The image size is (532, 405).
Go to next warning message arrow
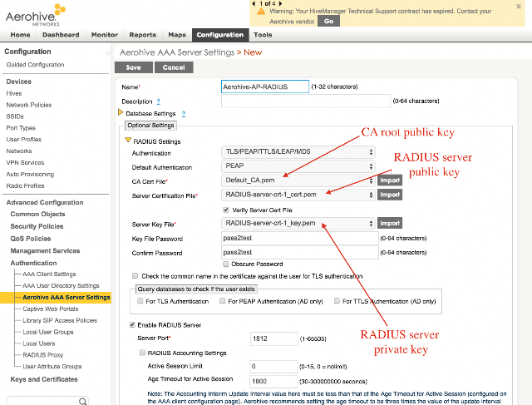tap(280, 3)
